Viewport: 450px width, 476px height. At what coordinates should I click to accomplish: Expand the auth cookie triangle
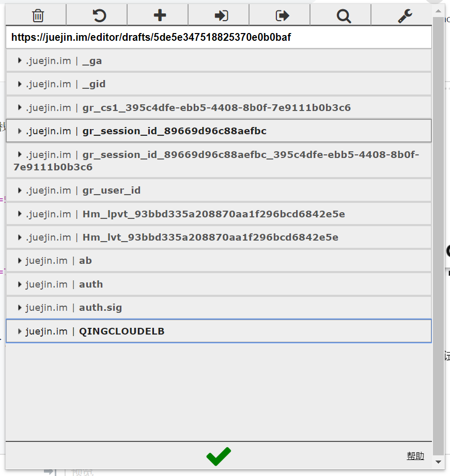(20, 284)
